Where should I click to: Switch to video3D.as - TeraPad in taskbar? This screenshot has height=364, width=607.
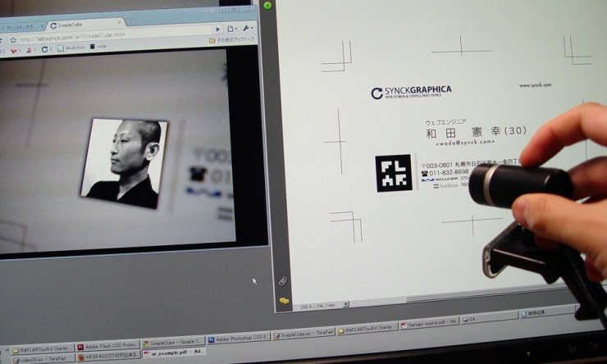tap(42, 359)
